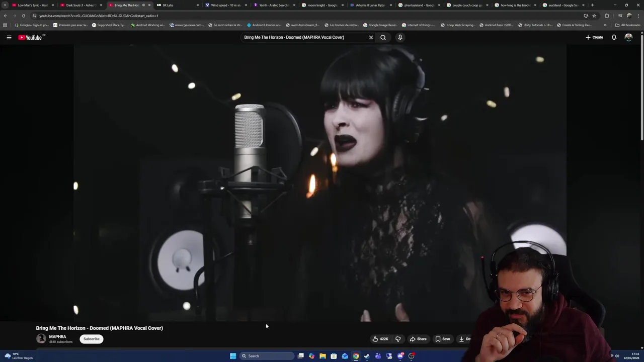Expand the hidden bookmarks chevron
644x362 pixels.
point(605,25)
